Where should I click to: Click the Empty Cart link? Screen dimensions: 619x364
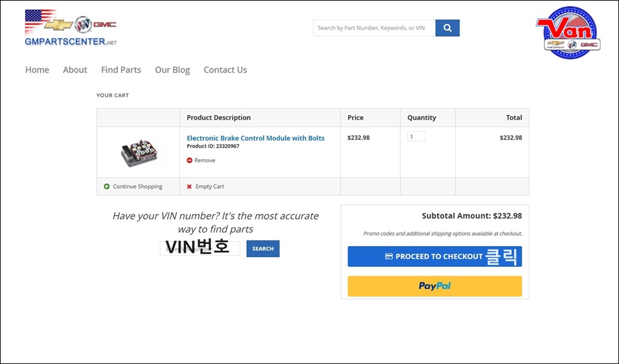[x=210, y=187]
